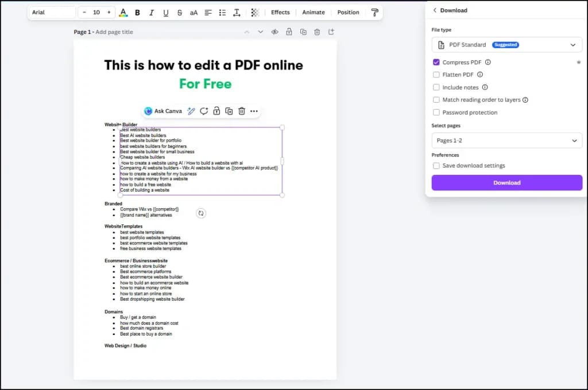Toggle strikethrough formatting
Image resolution: width=588 pixels, height=390 pixels.
pos(180,13)
